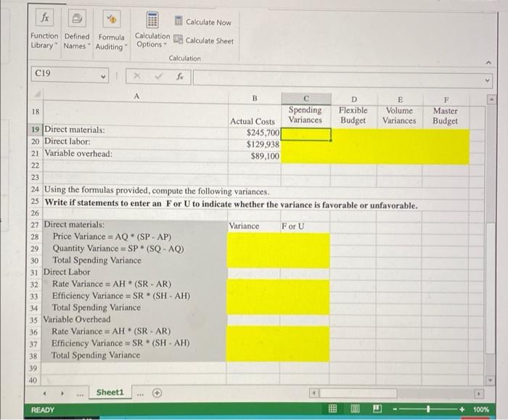Click 'Direct materials:' label in row 19
The width and height of the screenshot is (508, 420).
75,130
